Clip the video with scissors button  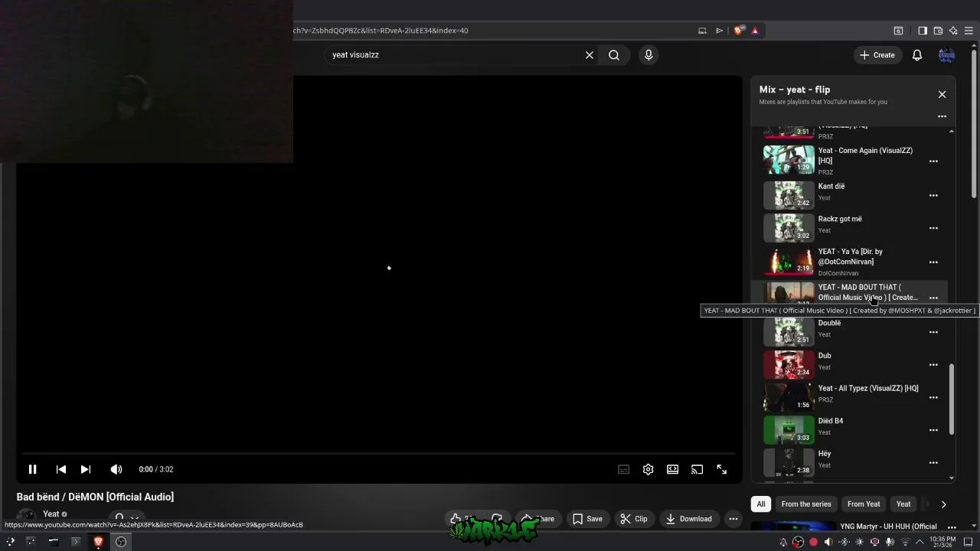pos(634,519)
